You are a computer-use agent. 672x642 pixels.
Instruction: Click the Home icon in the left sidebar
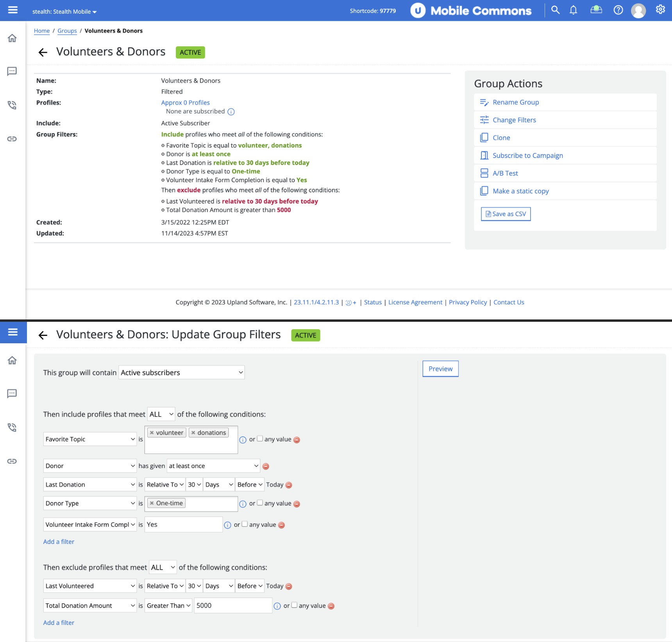(12, 38)
